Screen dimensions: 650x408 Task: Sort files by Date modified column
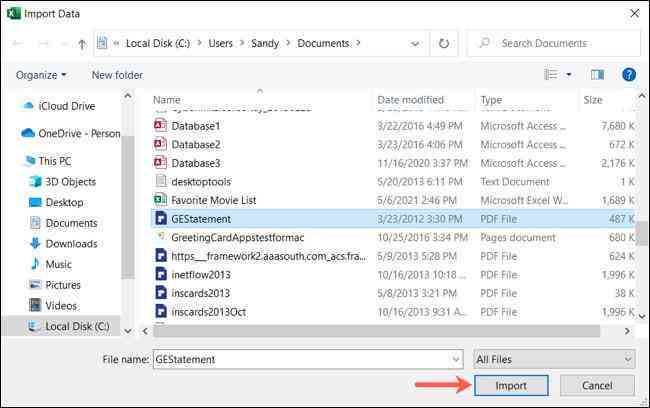tap(410, 100)
